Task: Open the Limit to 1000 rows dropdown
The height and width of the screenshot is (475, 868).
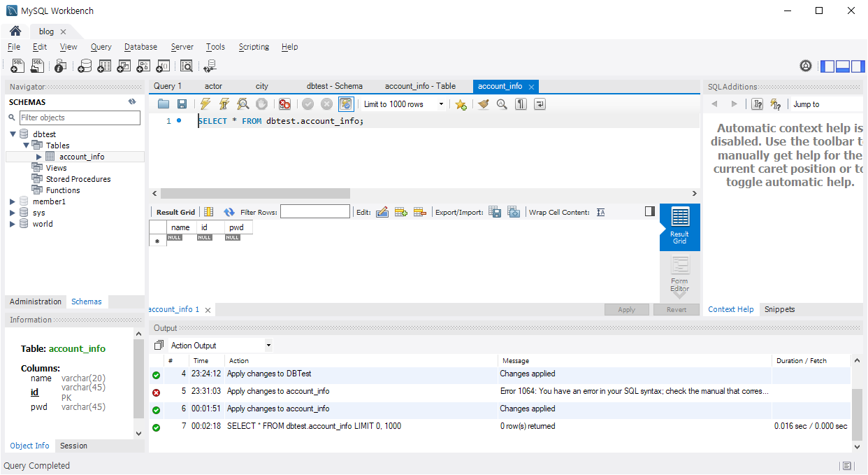Action: [x=404, y=104]
